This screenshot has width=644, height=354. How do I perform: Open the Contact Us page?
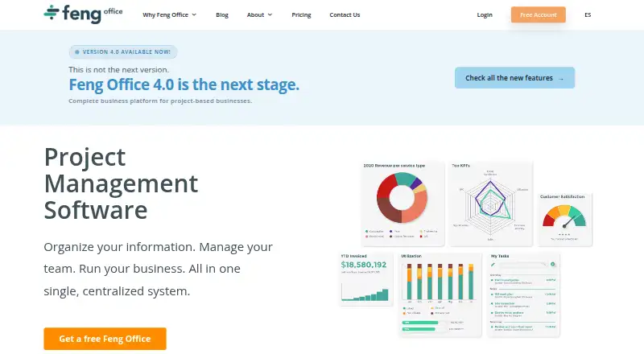345,14
